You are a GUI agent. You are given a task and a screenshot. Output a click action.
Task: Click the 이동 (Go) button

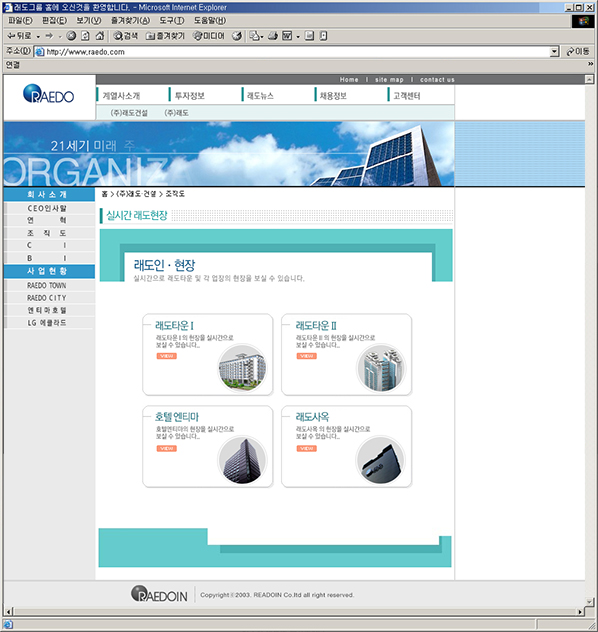coord(578,52)
